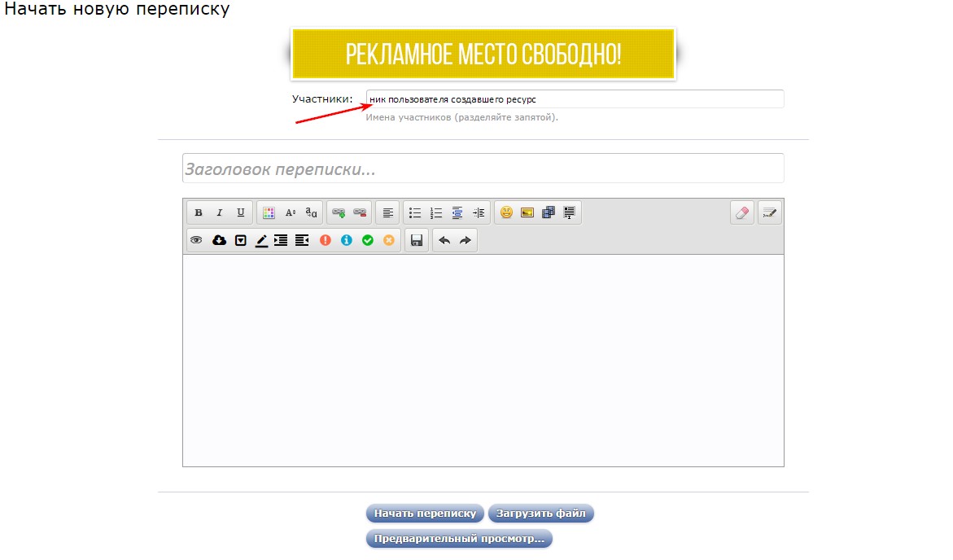Toggle underline text formatting
Screen dimensions: 953x560
[240, 213]
